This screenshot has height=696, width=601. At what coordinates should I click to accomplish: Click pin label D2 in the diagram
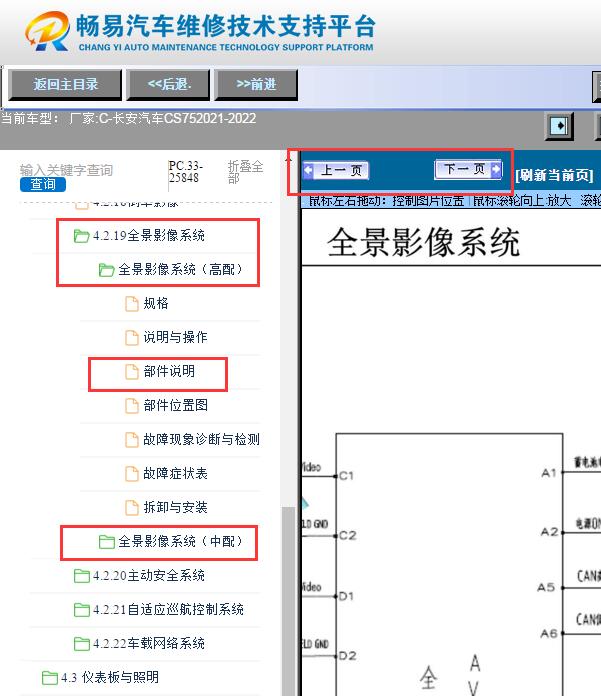pyautogui.click(x=348, y=656)
